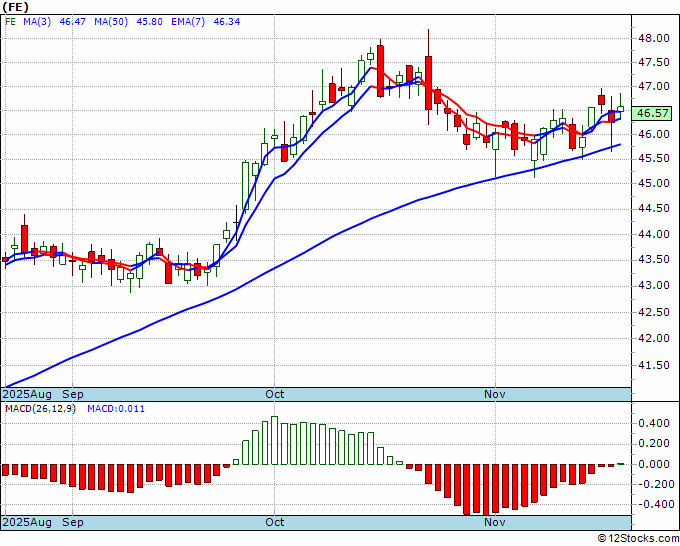This screenshot has height=546, width=680.
Task: Click the 43.00 price axis label
Action: (x=654, y=285)
